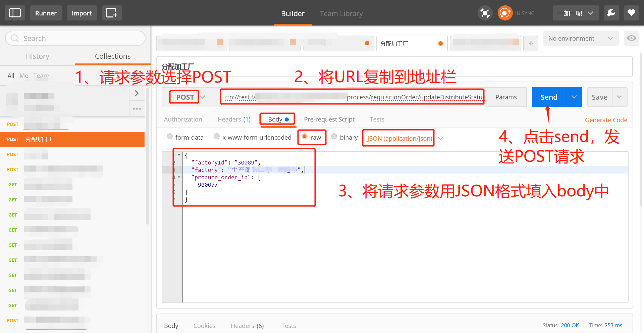
Task: Open JSON (application/json) content type dropdown
Action: pos(405,138)
